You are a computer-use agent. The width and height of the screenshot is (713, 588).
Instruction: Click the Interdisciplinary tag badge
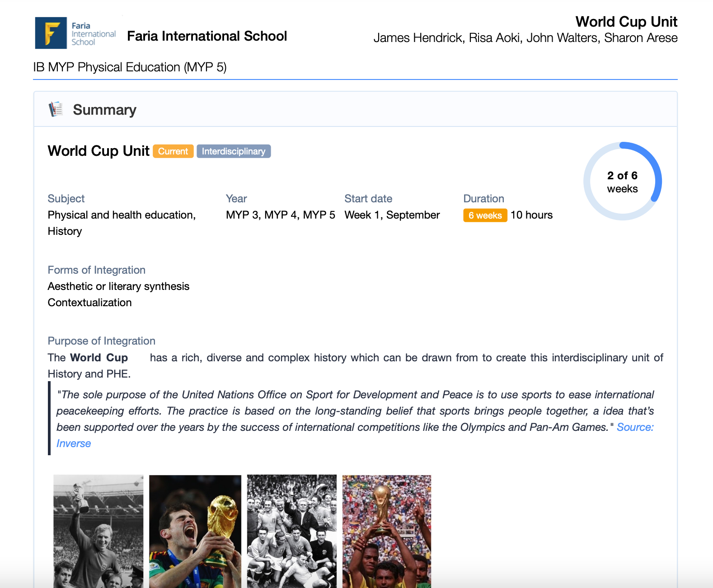(233, 151)
